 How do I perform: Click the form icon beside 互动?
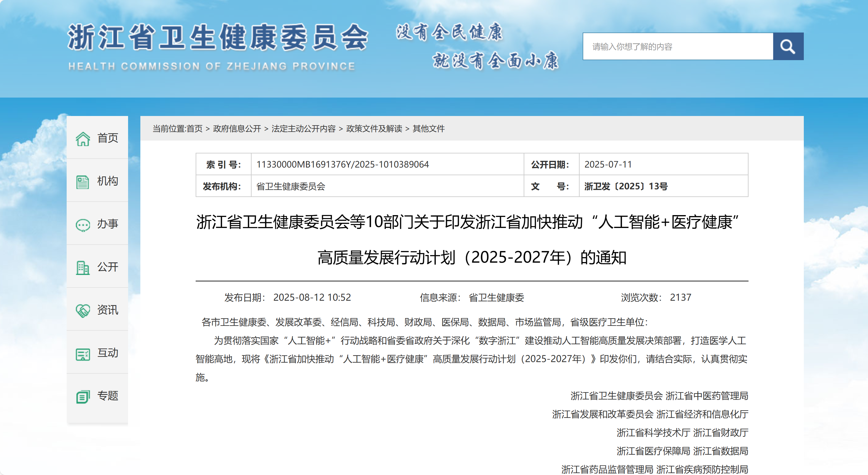point(83,354)
